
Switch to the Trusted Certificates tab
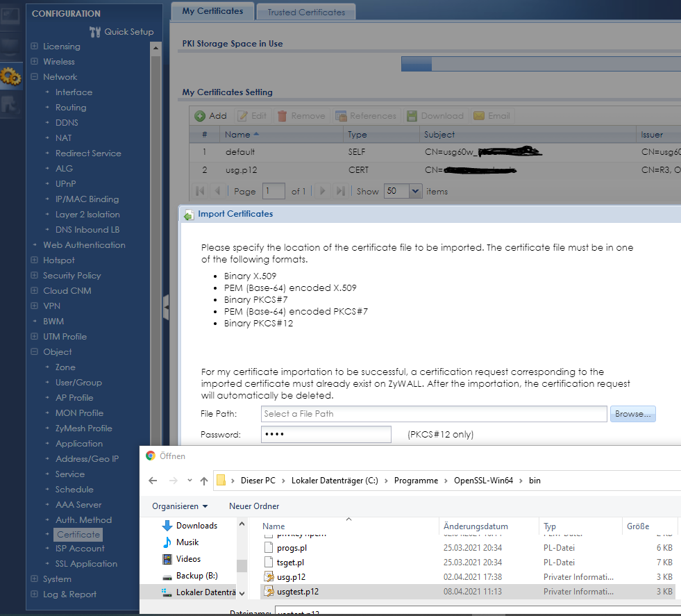306,12
